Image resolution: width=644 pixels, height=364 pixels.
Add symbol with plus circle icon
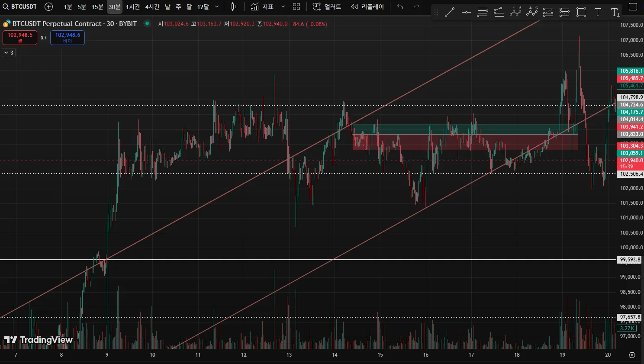point(49,6)
